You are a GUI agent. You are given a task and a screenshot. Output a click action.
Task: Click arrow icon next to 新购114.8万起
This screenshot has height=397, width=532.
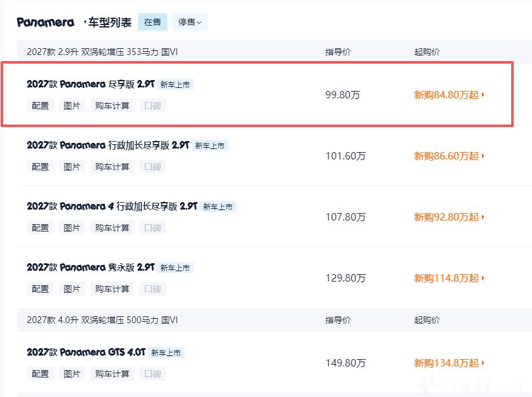[x=483, y=278]
